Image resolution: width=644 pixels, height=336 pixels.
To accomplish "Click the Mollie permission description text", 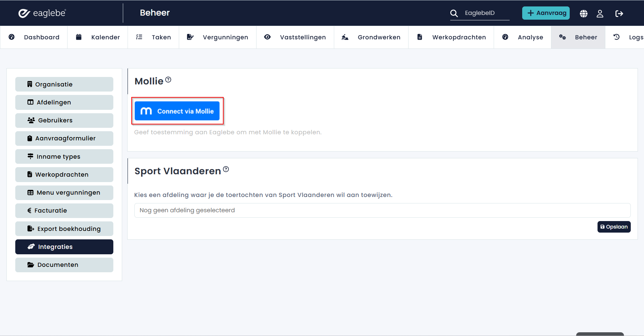I will [228, 132].
